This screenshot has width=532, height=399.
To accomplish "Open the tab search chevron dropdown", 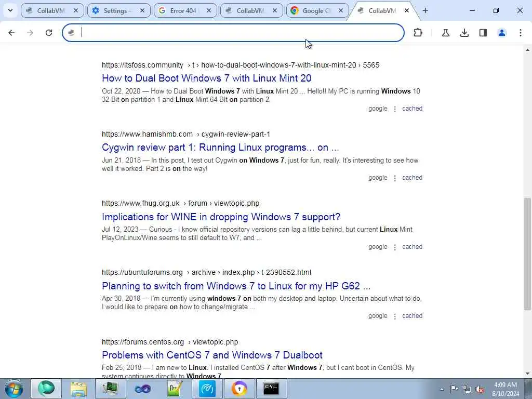I will [x=10, y=10].
